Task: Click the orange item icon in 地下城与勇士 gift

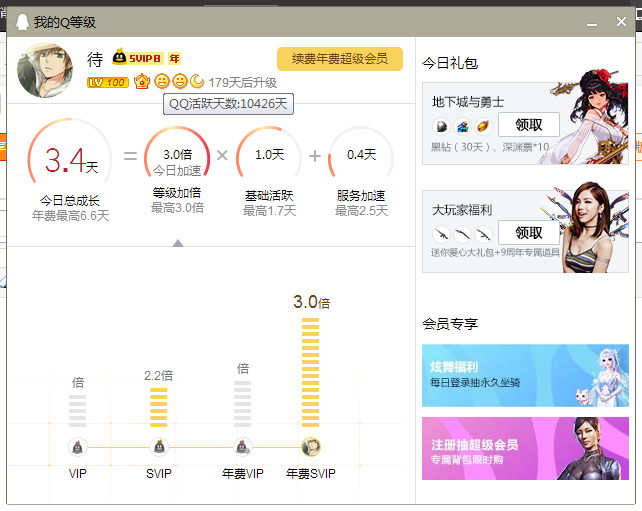Action: pyautogui.click(x=483, y=127)
